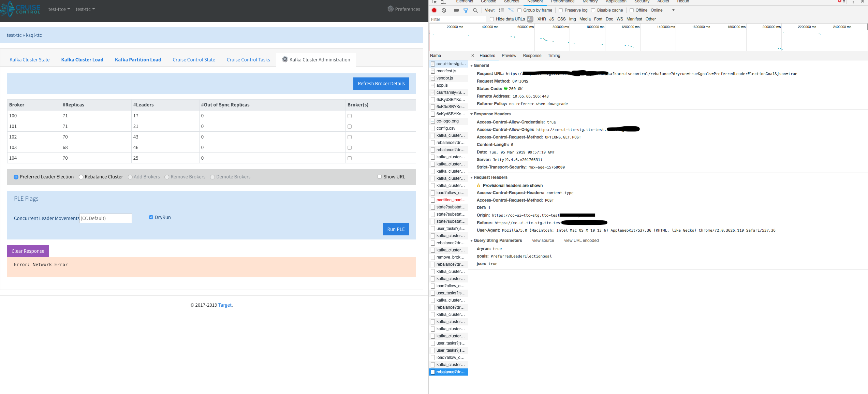Filter requests by WS type
The height and width of the screenshot is (394, 868).
tap(620, 19)
